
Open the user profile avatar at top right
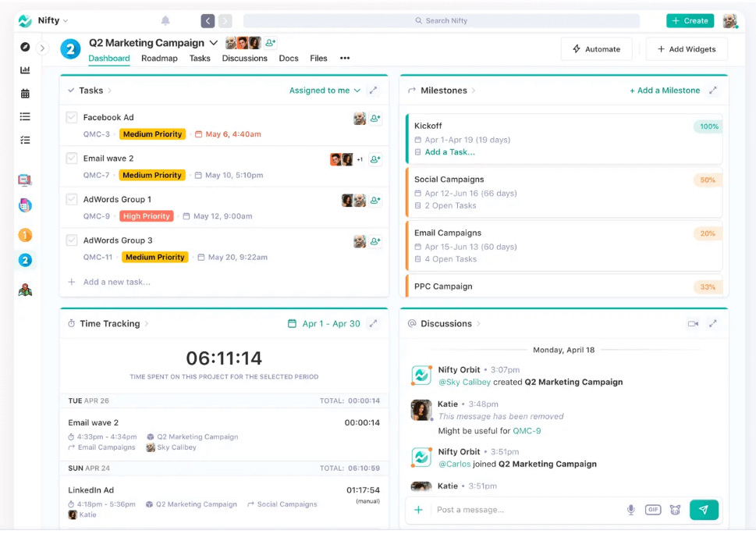pyautogui.click(x=730, y=21)
